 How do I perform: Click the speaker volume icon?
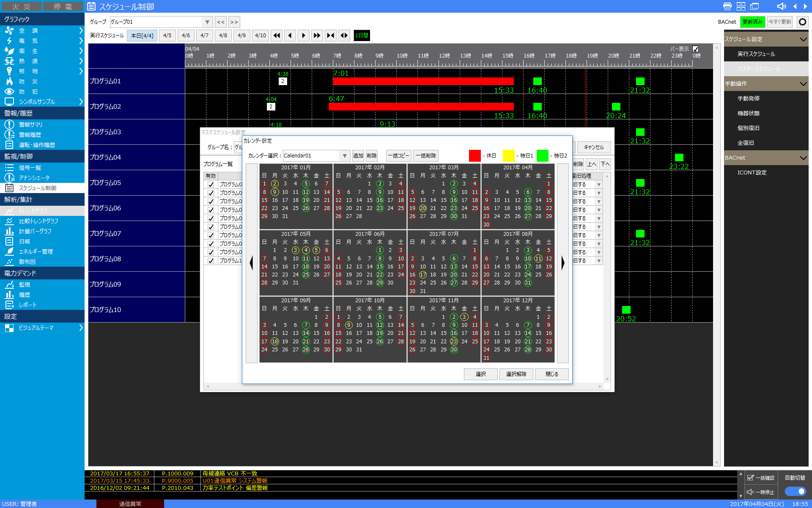click(x=782, y=6)
